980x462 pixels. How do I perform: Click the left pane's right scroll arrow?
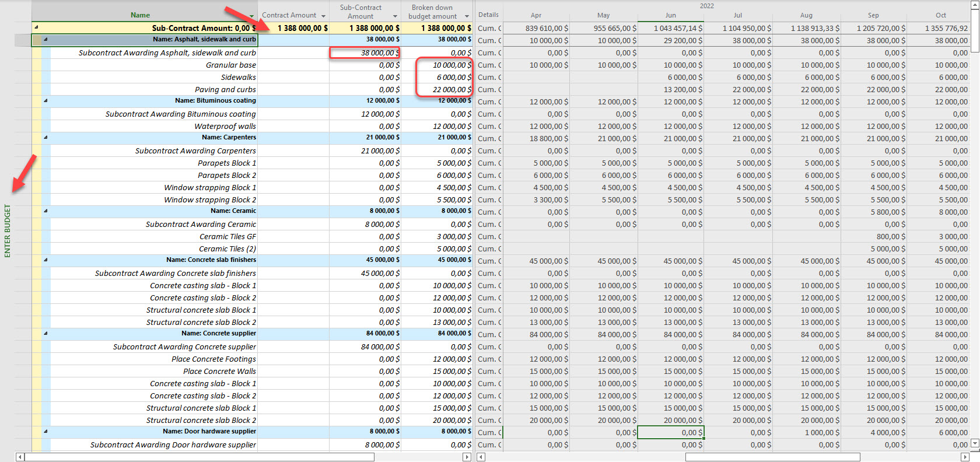(467, 457)
